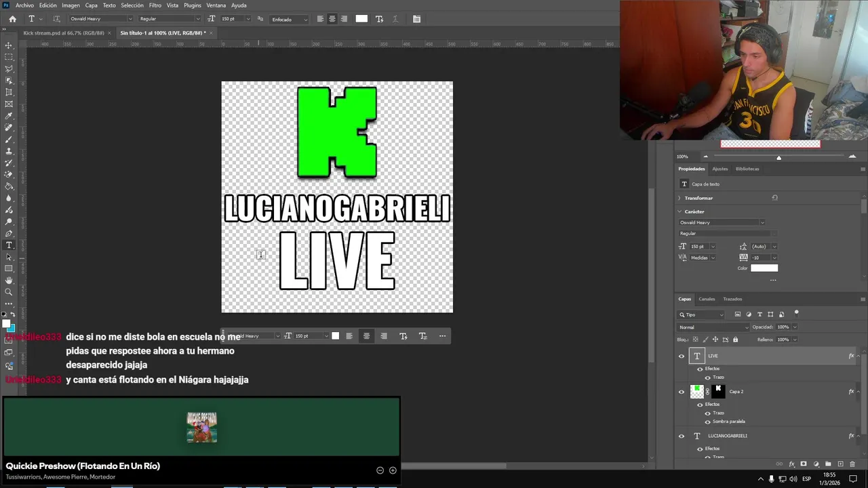Screen dimensions: 868x488
Task: Add a layer style with fx button
Action: [791, 464]
